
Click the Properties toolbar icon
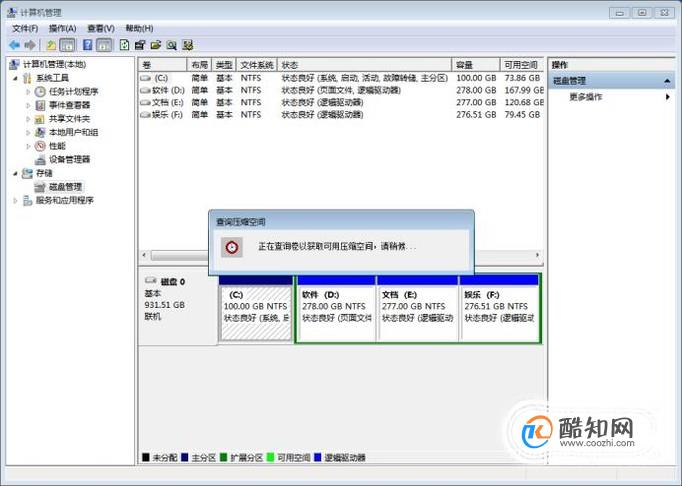click(140, 45)
